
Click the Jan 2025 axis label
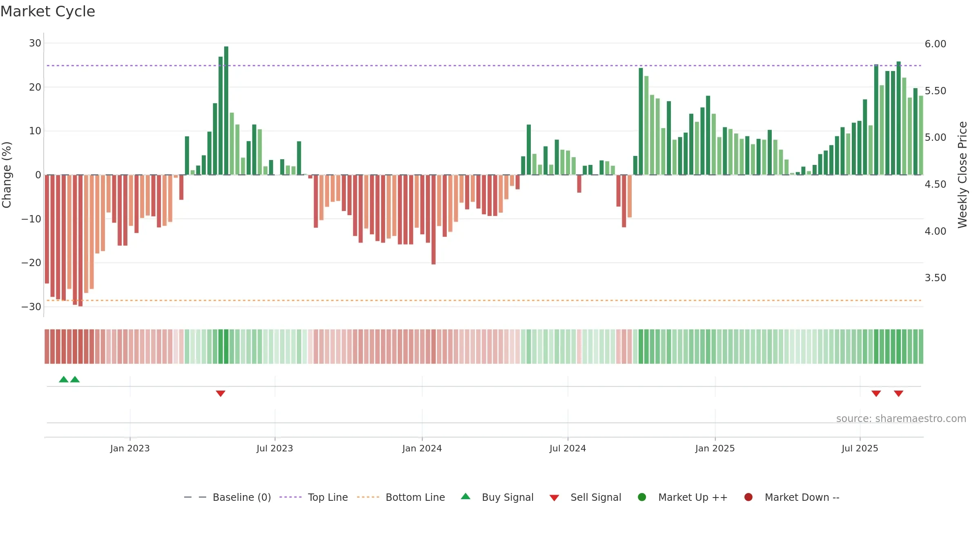(x=715, y=448)
